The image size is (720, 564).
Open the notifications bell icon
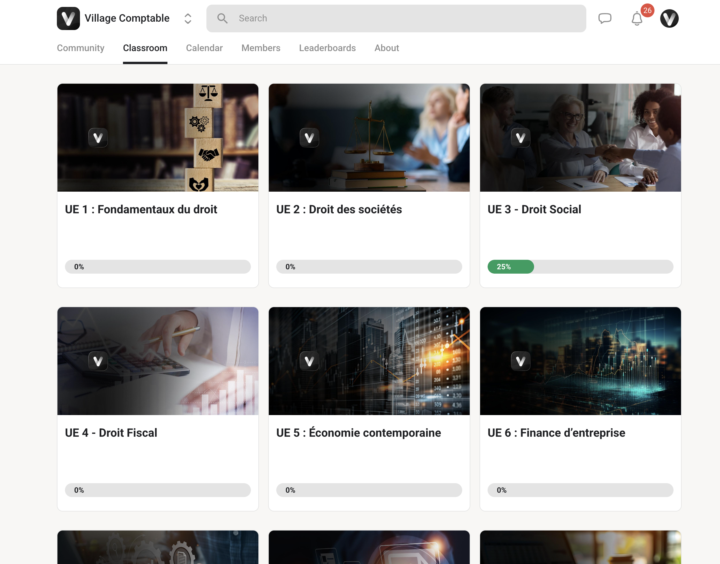click(637, 19)
